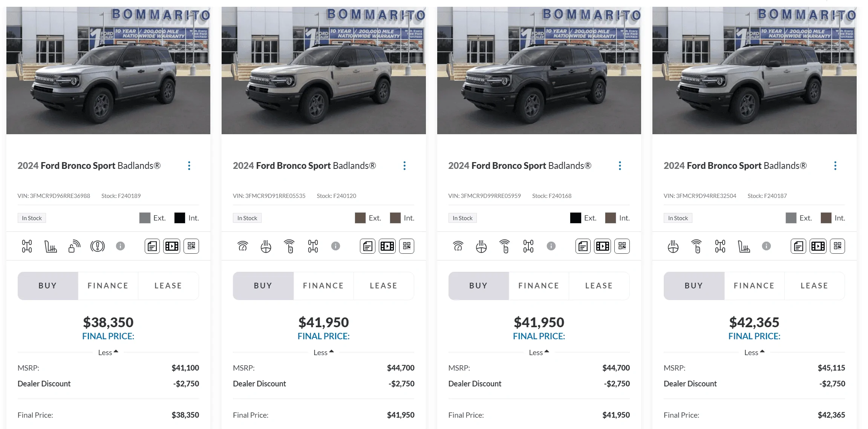This screenshot has width=868, height=429.
Task: Click heated seats icon on $38,350 Bronco
Action: coord(50,247)
